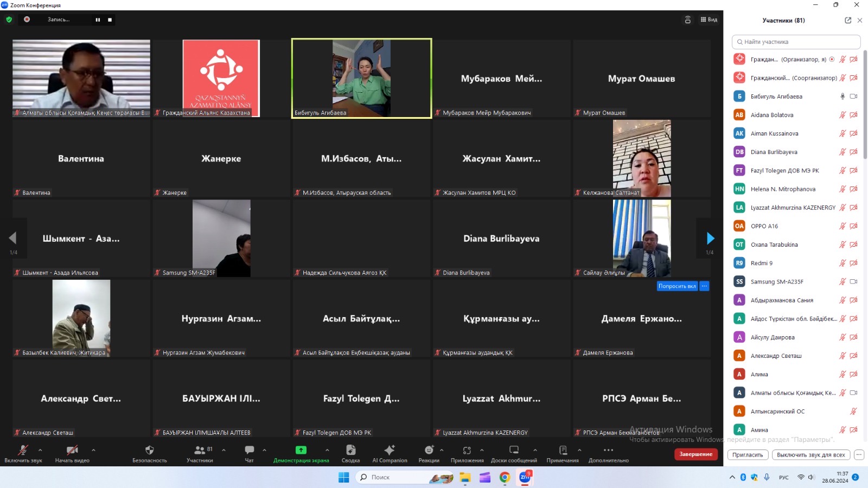Open the Чат (chat) panel icon
Viewport: 868px width, 488px height.
pos(249,450)
